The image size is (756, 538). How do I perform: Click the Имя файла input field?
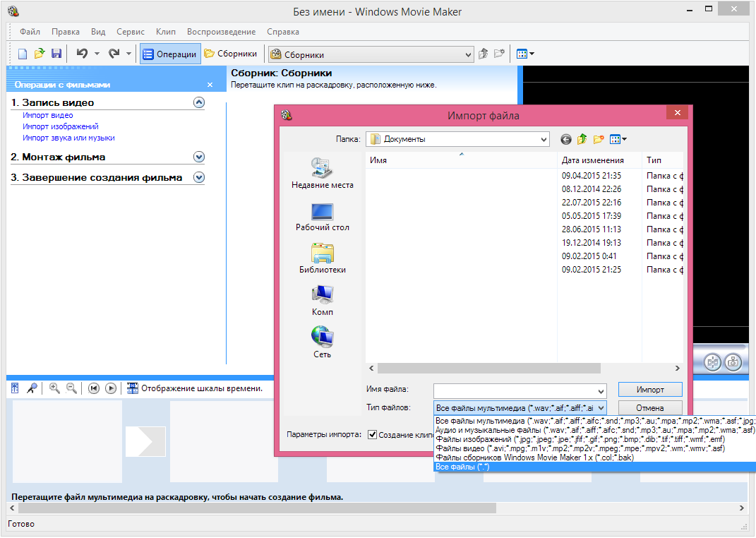point(520,390)
